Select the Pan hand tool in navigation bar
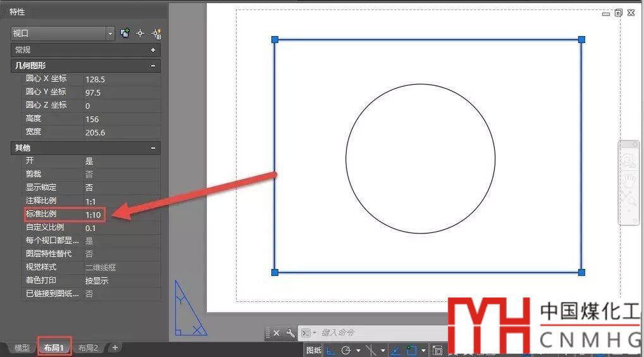 coord(629,180)
